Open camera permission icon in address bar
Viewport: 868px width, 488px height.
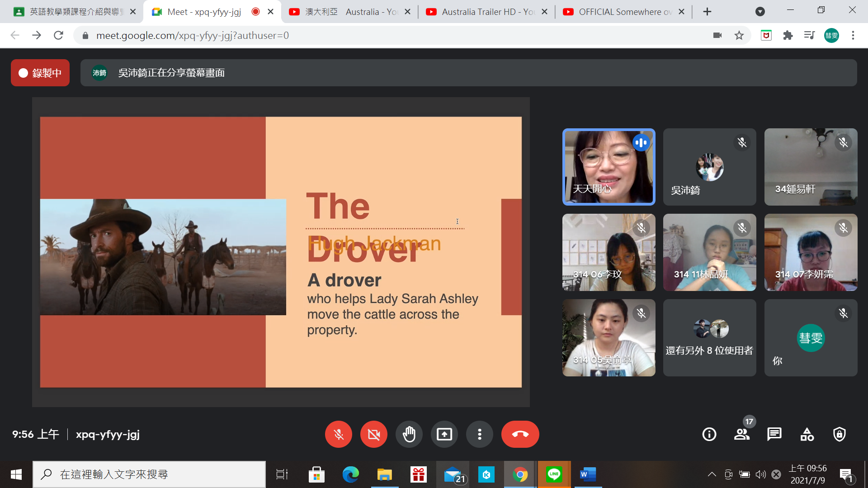[717, 35]
